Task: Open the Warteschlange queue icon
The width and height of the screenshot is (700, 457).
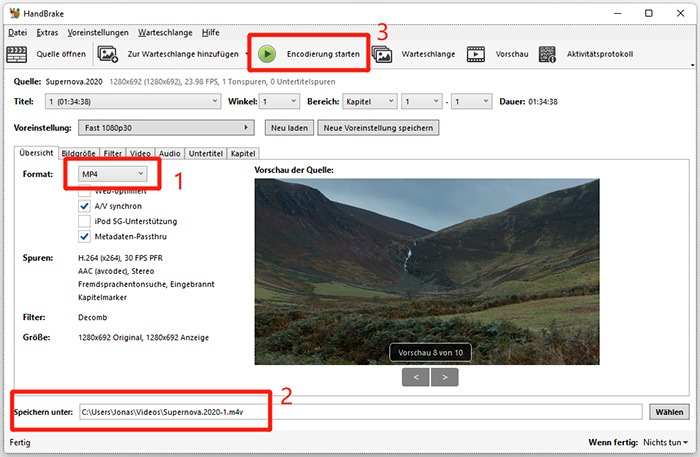Action: tap(382, 53)
